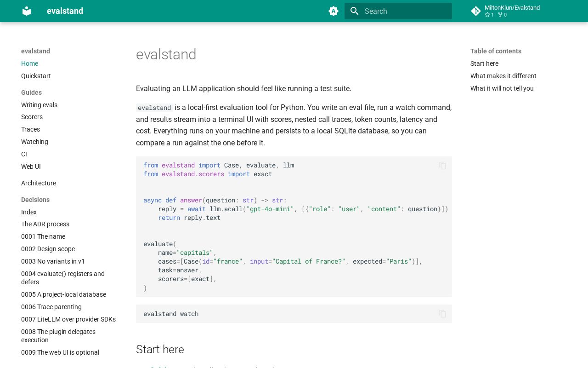Open the Scorers guide
Image resolution: width=588 pixels, height=368 pixels.
pyautogui.click(x=32, y=117)
